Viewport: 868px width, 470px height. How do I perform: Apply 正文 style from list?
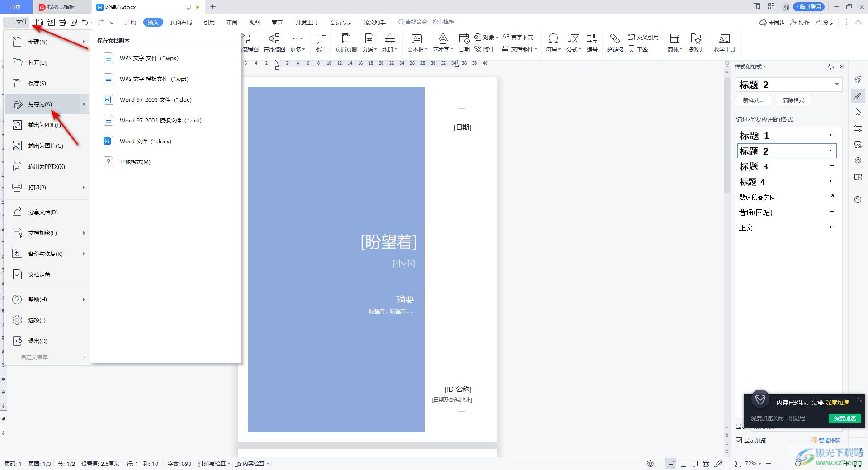[x=787, y=227]
